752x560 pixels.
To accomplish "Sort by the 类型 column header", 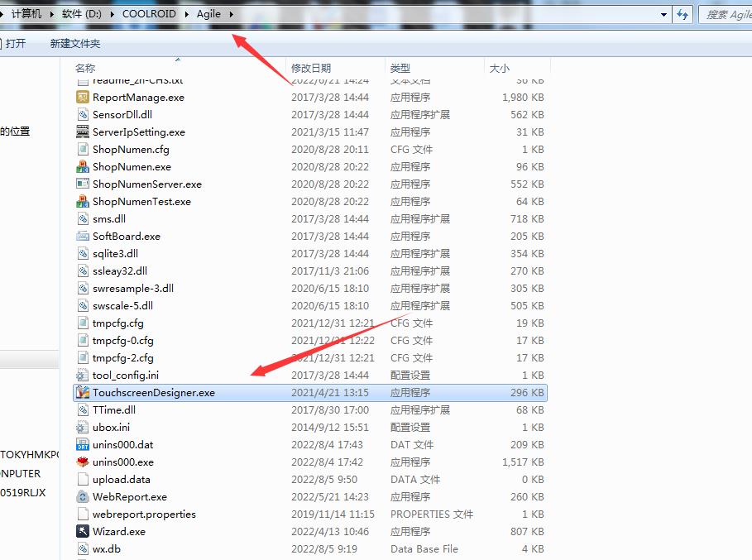I will 400,68.
